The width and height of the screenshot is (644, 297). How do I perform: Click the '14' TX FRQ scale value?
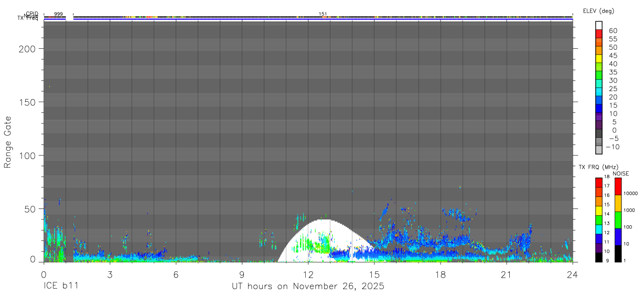point(607,214)
